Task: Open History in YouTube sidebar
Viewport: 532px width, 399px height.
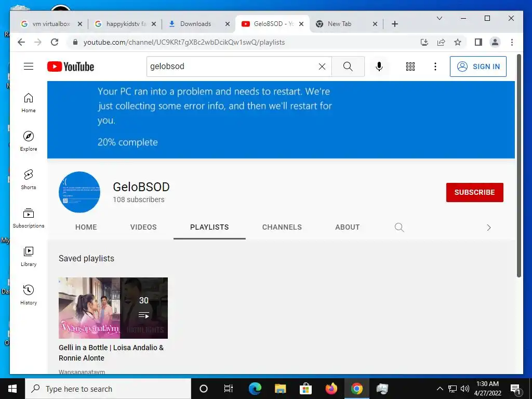Action: coord(29,295)
